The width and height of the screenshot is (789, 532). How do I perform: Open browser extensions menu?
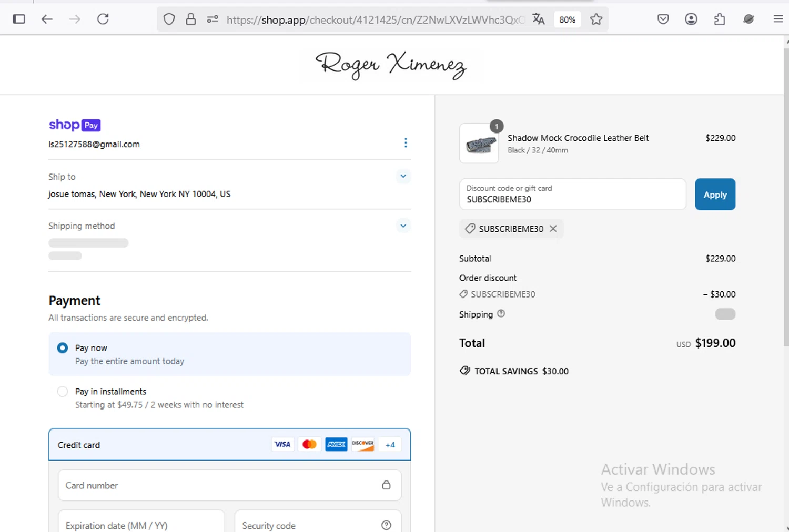coord(720,19)
